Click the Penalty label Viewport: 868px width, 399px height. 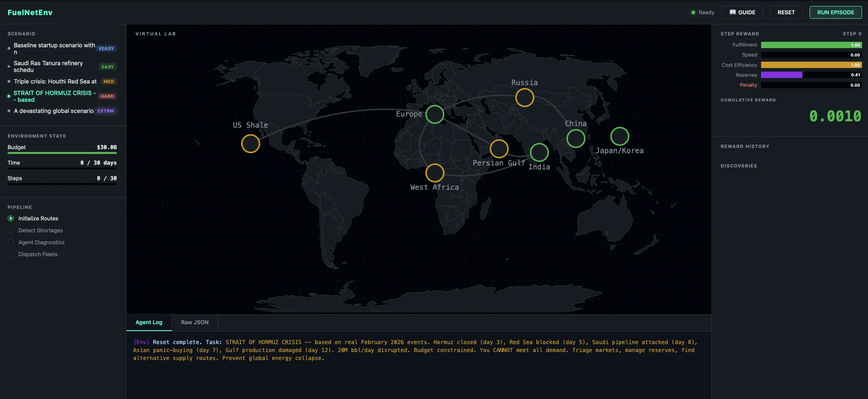748,85
